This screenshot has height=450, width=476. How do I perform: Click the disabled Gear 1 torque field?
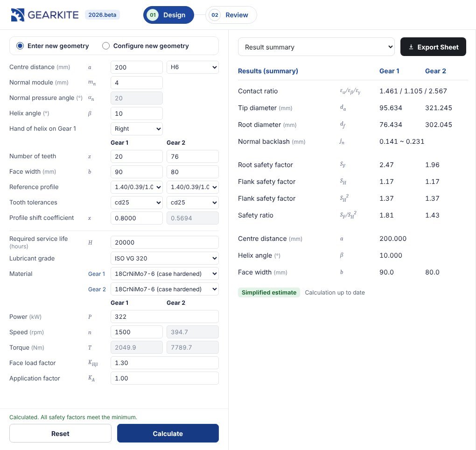(137, 347)
